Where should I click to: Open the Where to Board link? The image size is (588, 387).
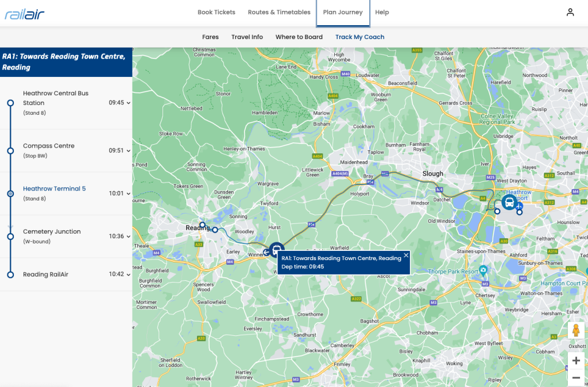tap(299, 37)
